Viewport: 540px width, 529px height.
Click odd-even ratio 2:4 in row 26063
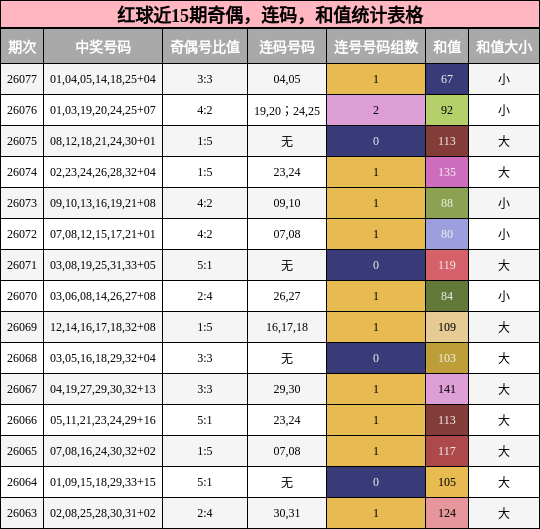[205, 513]
